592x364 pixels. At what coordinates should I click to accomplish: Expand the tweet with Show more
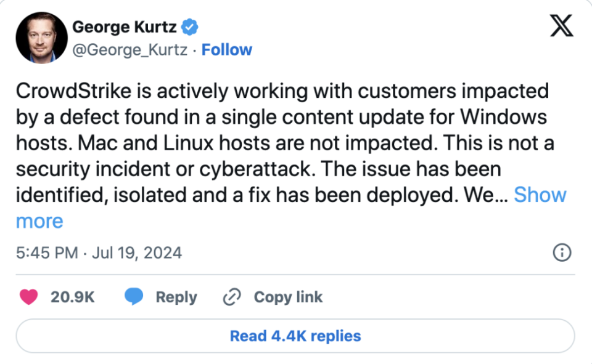[540, 195]
